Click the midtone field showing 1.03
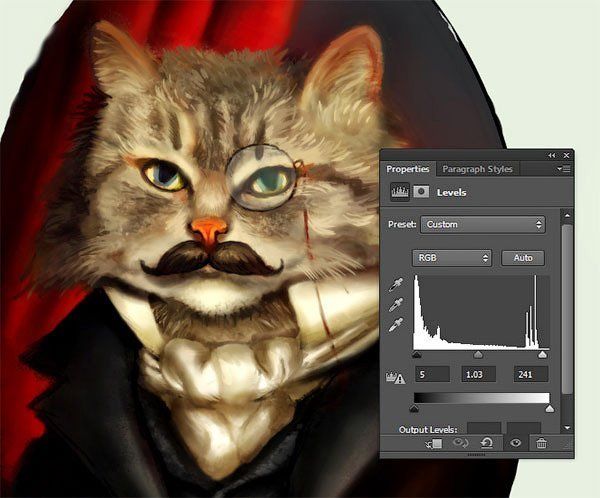The height and width of the screenshot is (498, 600). click(x=479, y=374)
